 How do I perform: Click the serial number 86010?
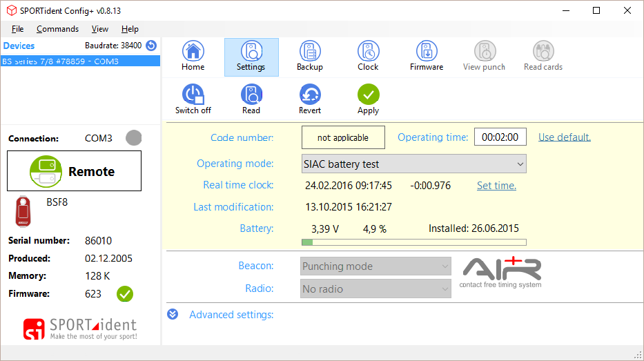(x=98, y=241)
